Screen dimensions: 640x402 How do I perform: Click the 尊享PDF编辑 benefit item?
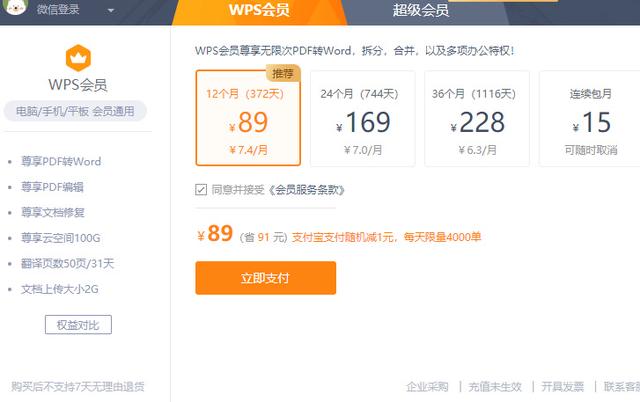52,187
